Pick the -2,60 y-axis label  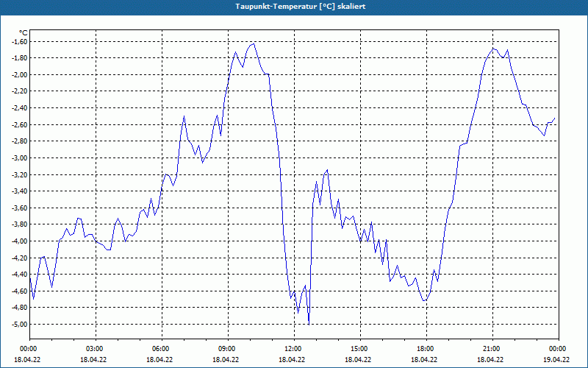point(19,124)
